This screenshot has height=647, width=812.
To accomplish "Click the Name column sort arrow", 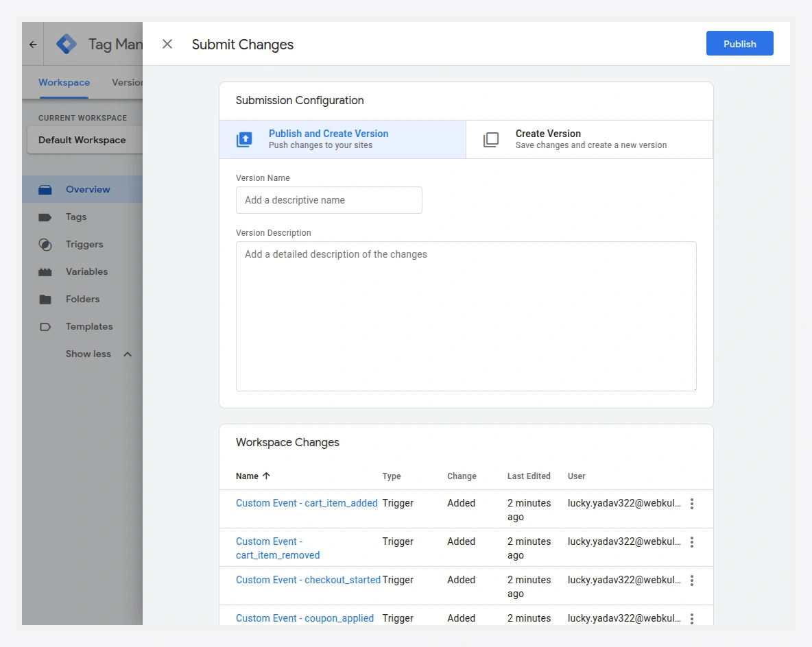I will tap(266, 476).
